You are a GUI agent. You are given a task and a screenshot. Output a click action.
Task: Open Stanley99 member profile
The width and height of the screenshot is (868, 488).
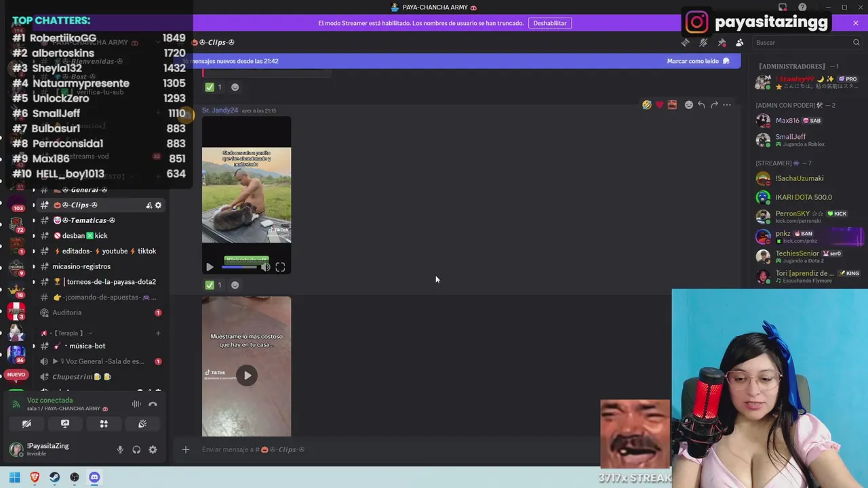808,82
